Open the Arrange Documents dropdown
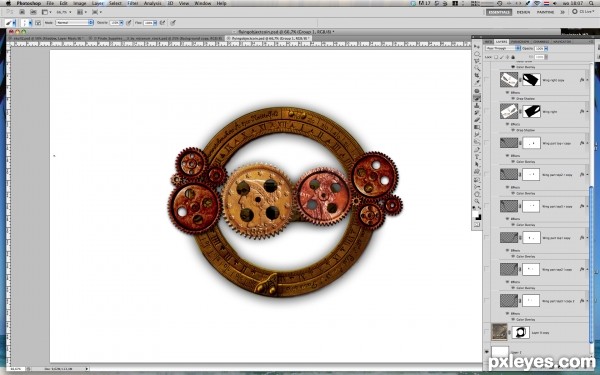600x375 pixels. coord(82,12)
